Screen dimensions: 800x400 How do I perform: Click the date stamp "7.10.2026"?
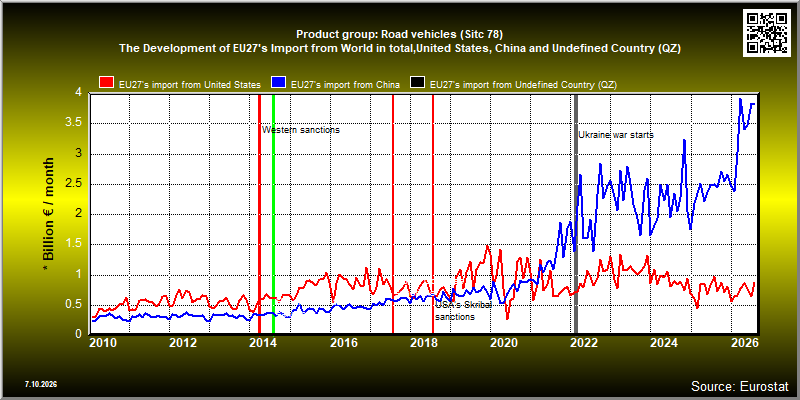(x=40, y=384)
